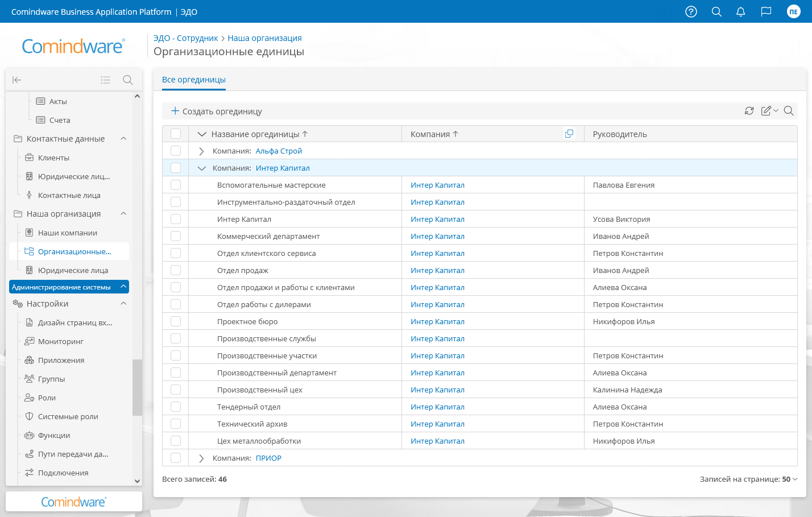The width and height of the screenshot is (812, 517).
Task: Open Интер Капитал link in Проектное бюро row
Action: click(437, 321)
